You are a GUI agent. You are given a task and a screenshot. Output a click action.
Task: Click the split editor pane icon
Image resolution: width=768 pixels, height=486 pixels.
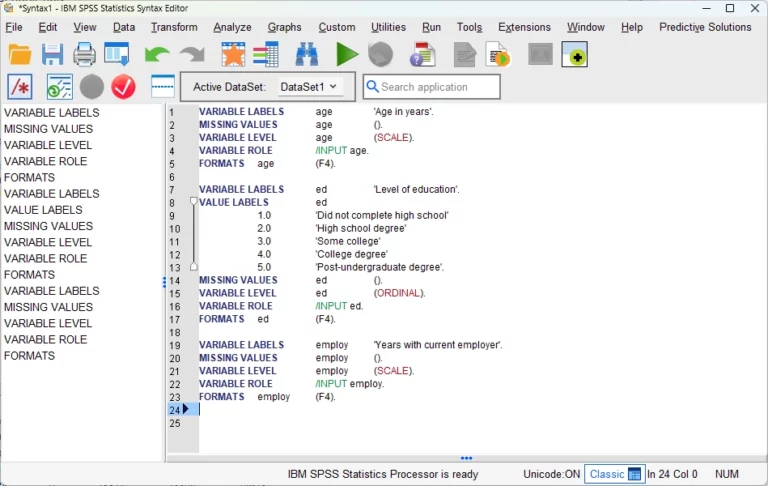pos(163,86)
